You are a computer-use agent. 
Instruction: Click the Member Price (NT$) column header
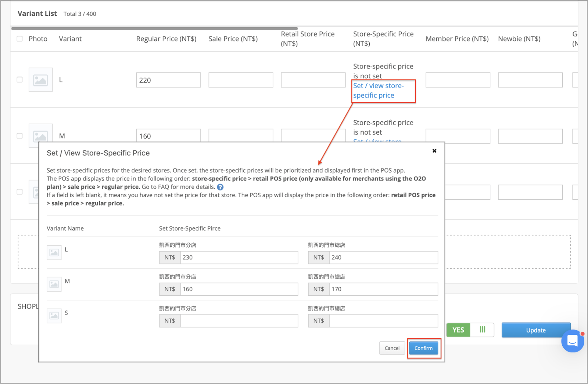pos(457,39)
